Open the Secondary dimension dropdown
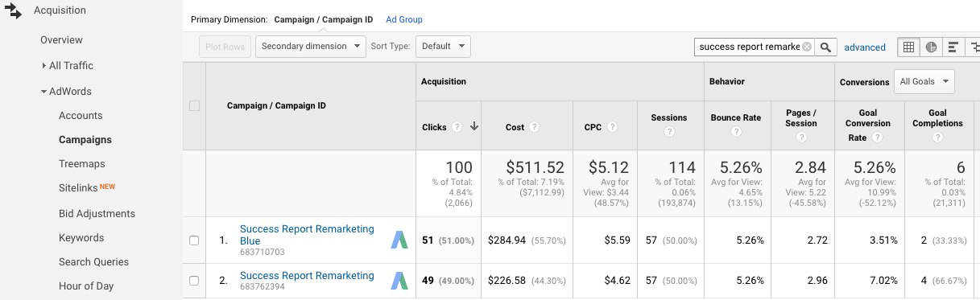 [310, 47]
